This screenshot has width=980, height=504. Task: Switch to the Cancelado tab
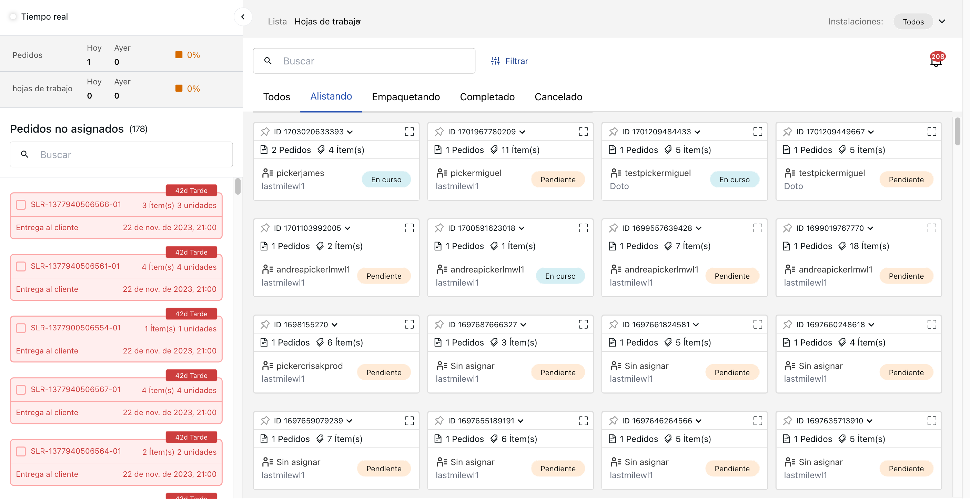tap(558, 97)
